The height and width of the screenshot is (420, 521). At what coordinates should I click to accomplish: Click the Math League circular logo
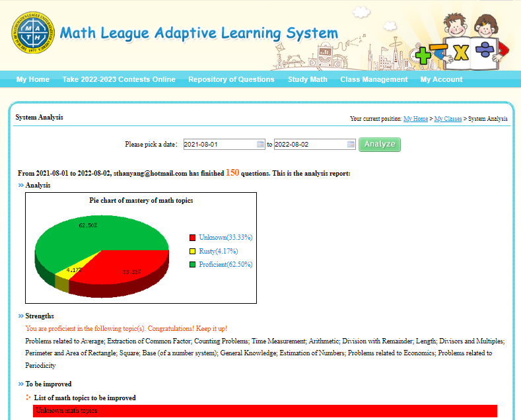33,32
